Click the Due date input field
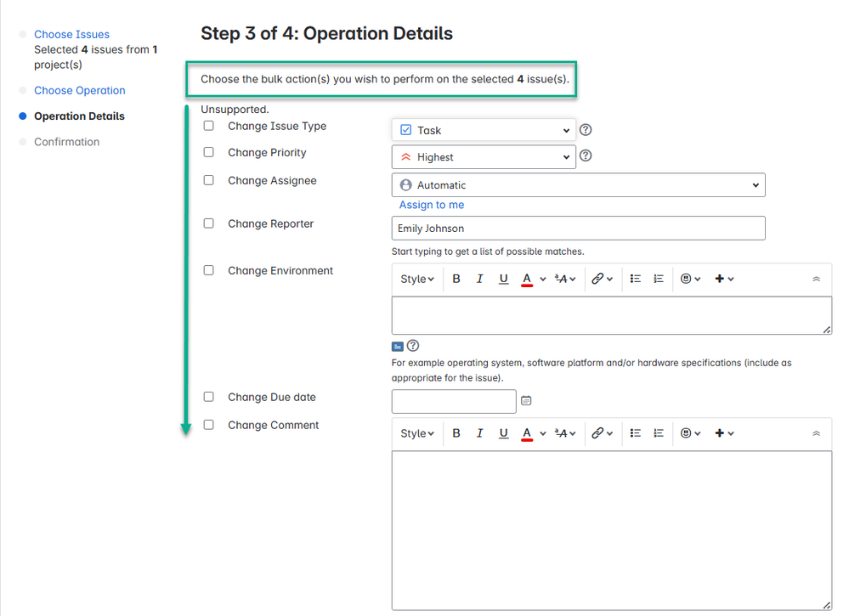The width and height of the screenshot is (849, 616). click(x=454, y=401)
